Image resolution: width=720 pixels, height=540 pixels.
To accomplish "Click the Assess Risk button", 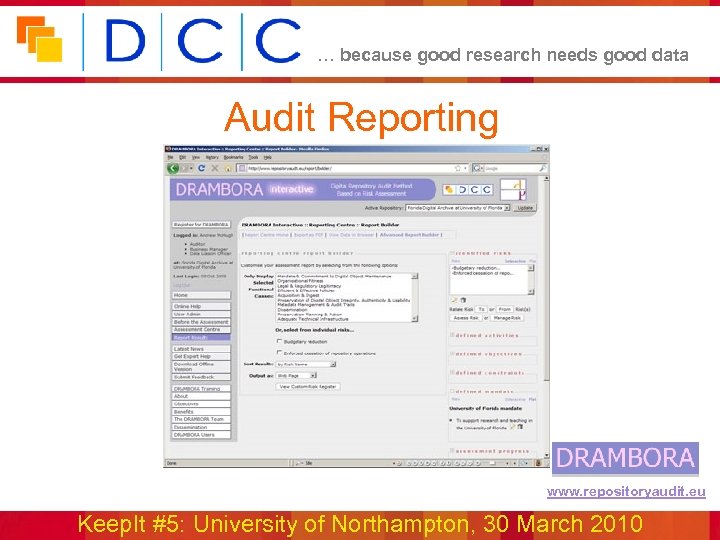I will pyautogui.click(x=466, y=318).
